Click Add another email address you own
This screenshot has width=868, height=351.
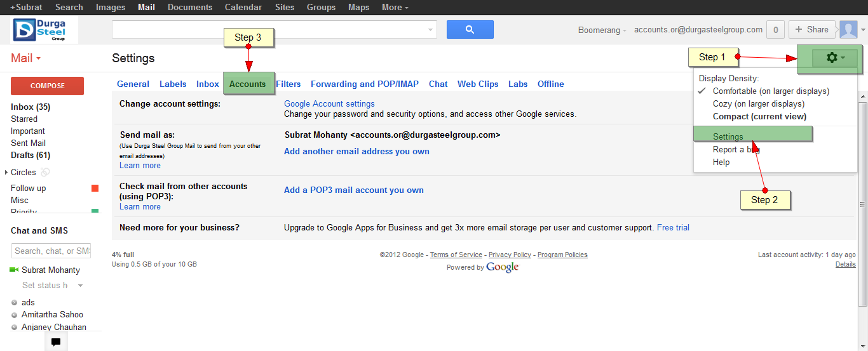tap(356, 151)
